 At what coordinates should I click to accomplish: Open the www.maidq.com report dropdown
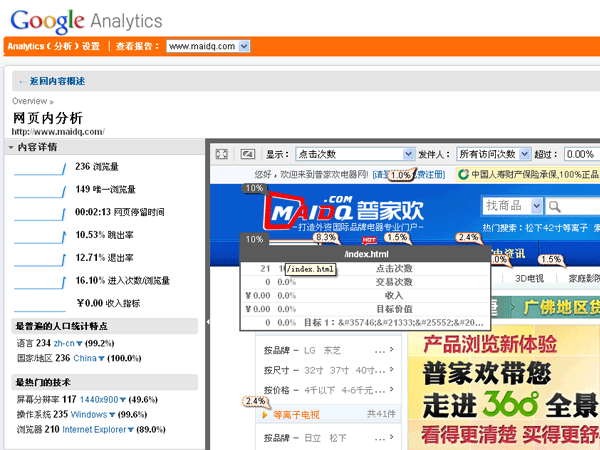pos(208,46)
